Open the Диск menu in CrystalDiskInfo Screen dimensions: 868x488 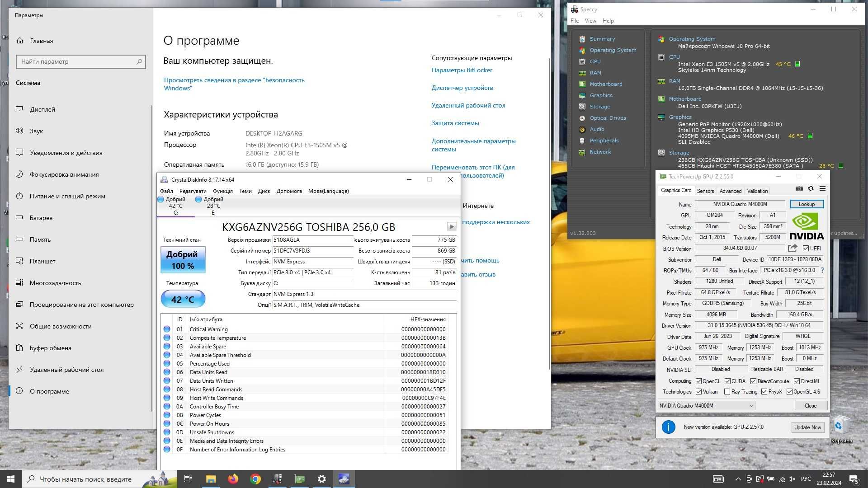pos(264,191)
